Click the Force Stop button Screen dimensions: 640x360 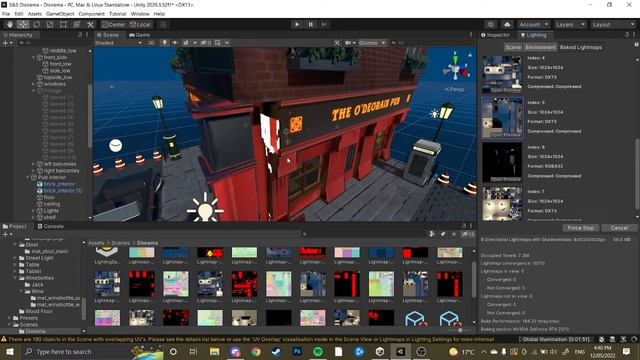pos(580,228)
